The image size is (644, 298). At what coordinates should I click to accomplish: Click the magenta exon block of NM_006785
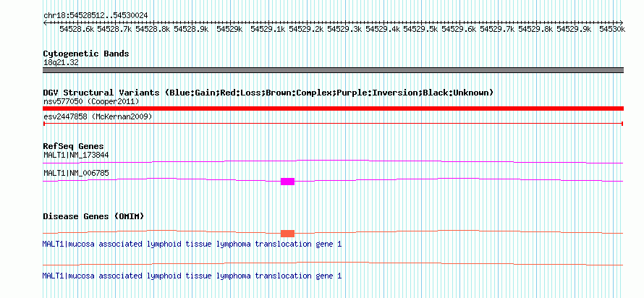pyautogui.click(x=287, y=182)
